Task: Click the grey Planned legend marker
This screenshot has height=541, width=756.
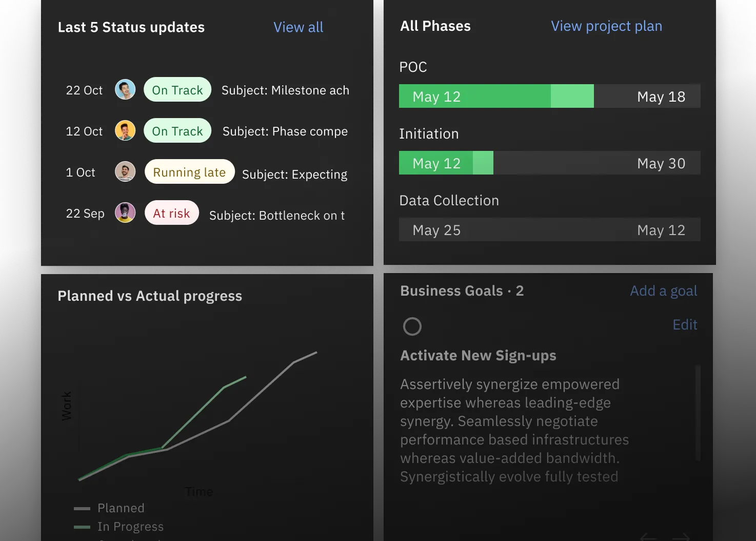Action: click(82, 509)
